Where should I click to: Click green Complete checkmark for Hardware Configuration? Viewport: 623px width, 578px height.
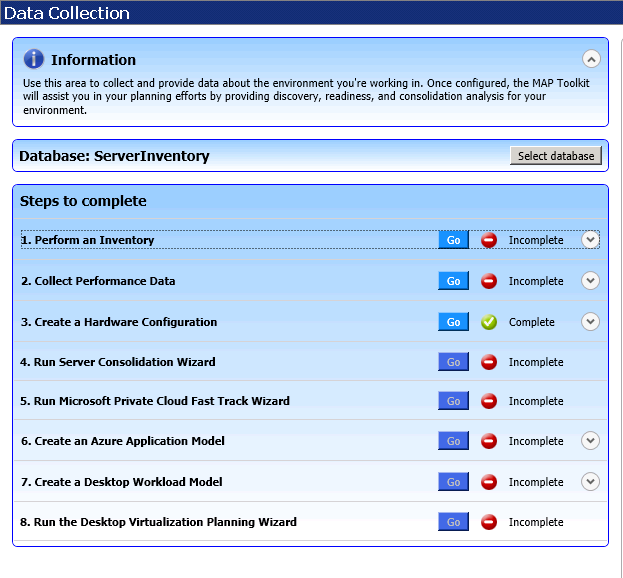pyautogui.click(x=489, y=322)
